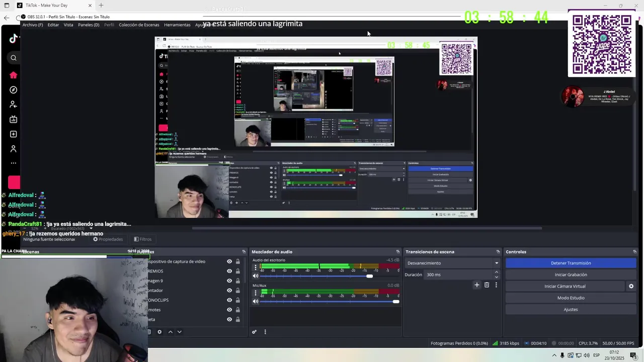
Task: Move selected source up arrow
Action: [x=170, y=332]
